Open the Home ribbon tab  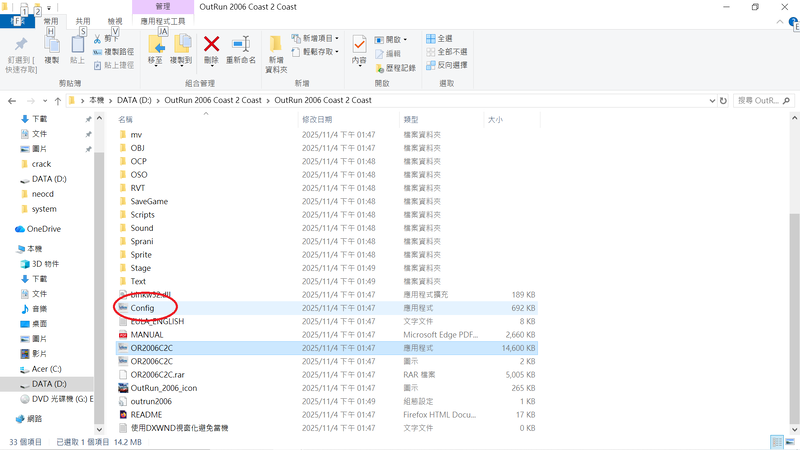coord(51,21)
